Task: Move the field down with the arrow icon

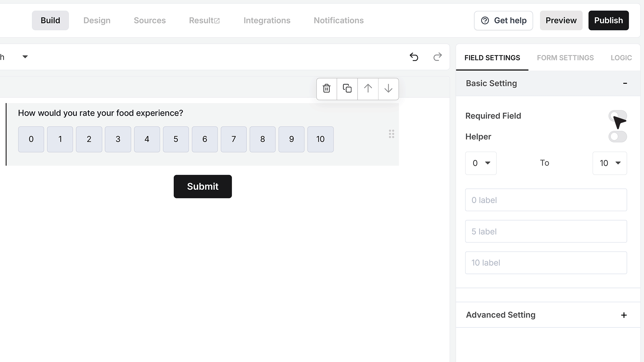Action: tap(388, 88)
